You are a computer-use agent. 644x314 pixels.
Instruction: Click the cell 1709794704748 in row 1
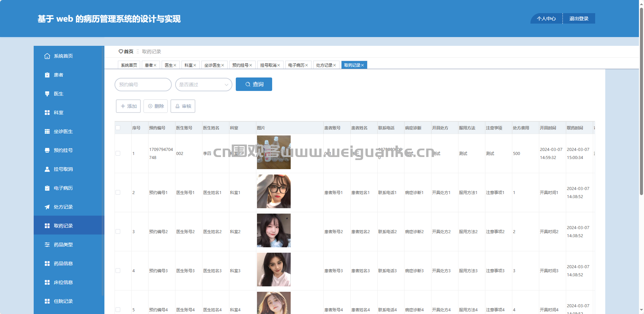pyautogui.click(x=161, y=153)
